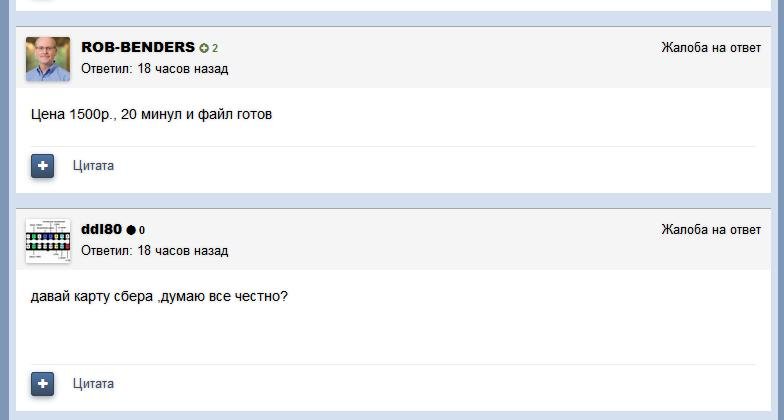The image size is (784, 420).
Task: Click the blue plus button under ROB-BENDERS reply
Action: click(42, 166)
